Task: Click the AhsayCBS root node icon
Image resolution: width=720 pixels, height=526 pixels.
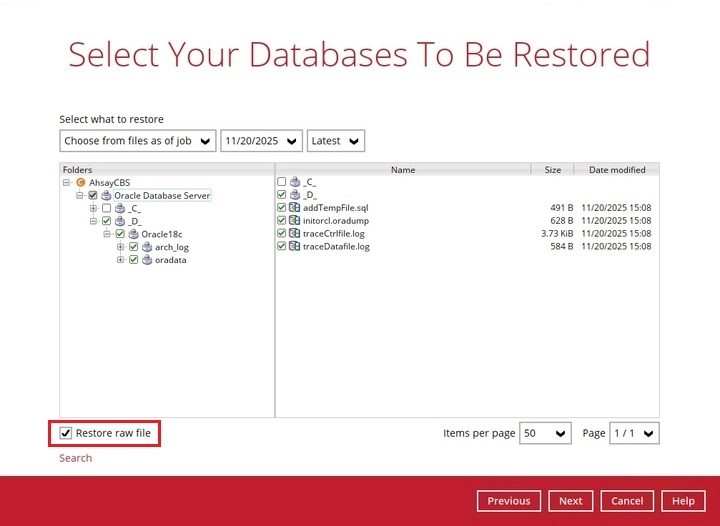Action: point(81,183)
